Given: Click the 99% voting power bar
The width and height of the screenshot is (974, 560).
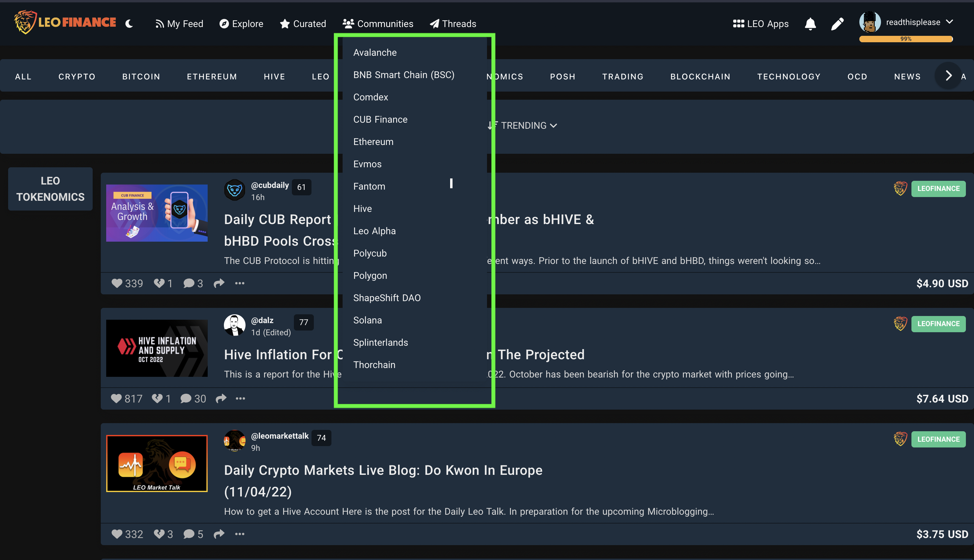Looking at the screenshot, I should click(x=906, y=39).
